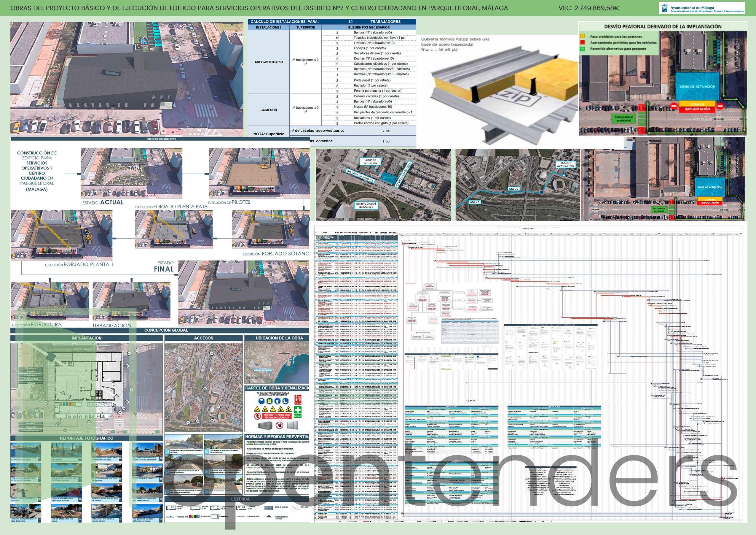Click the no pedestrians prohibition sign
Screen dimensions: 756x535
[258, 416]
